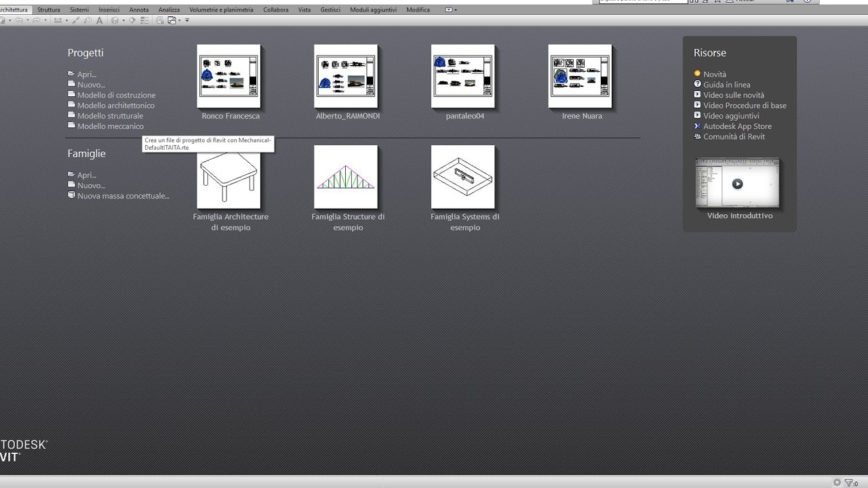Select the Vista ribbon tab
The height and width of the screenshot is (488, 868).
pos(304,10)
